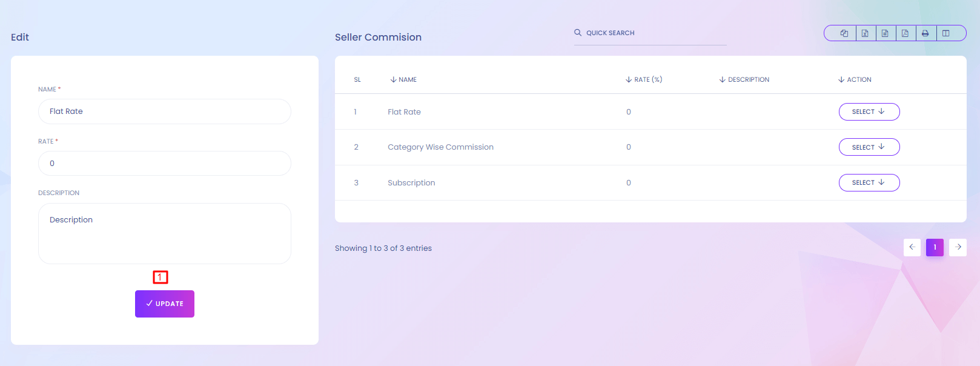Select page 1 in pagination
Screen dimensions: 980x366
pyautogui.click(x=935, y=247)
